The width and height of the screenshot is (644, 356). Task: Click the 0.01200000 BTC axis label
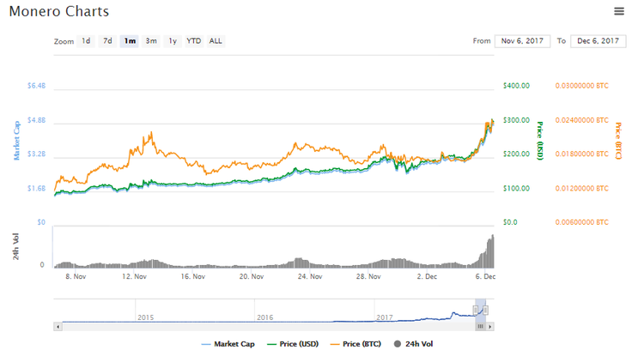[x=582, y=189]
